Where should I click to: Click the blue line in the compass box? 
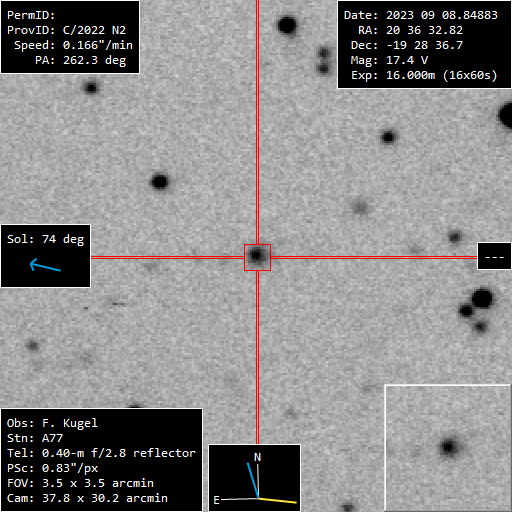(253, 480)
